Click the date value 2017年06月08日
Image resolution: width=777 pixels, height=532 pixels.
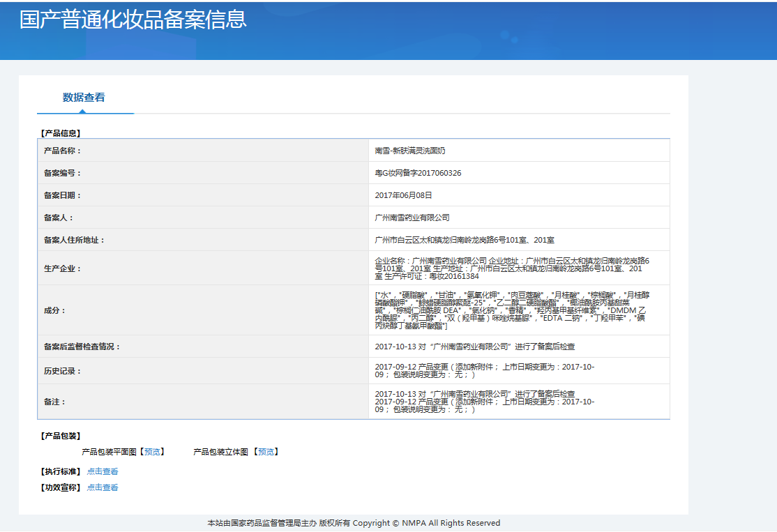pos(403,195)
